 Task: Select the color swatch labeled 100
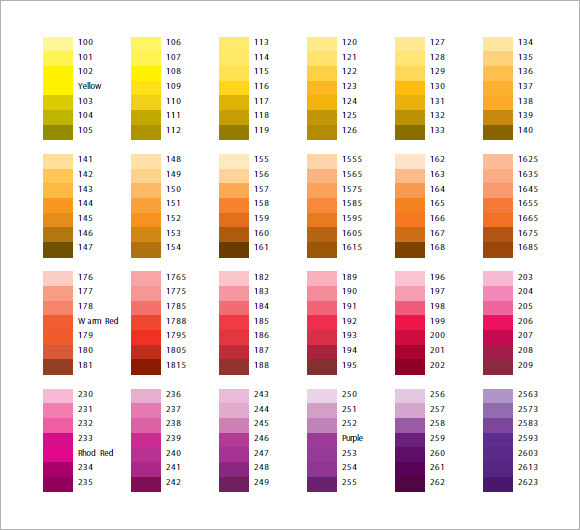tap(58, 44)
